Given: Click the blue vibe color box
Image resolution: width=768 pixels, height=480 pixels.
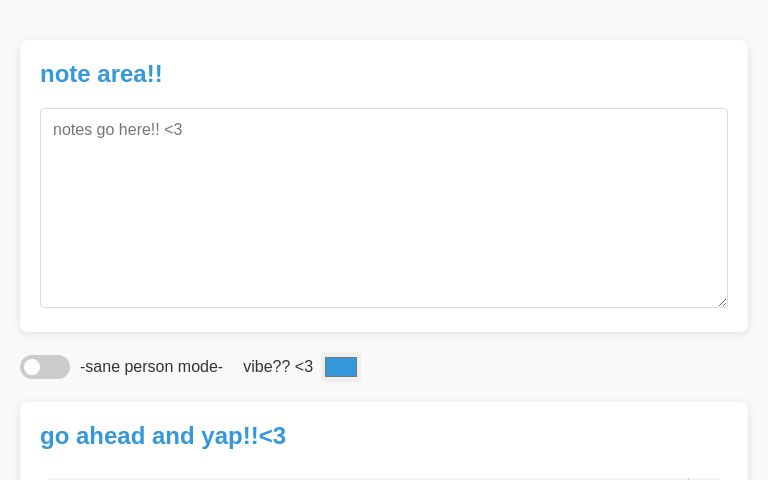Looking at the screenshot, I should click(341, 367).
